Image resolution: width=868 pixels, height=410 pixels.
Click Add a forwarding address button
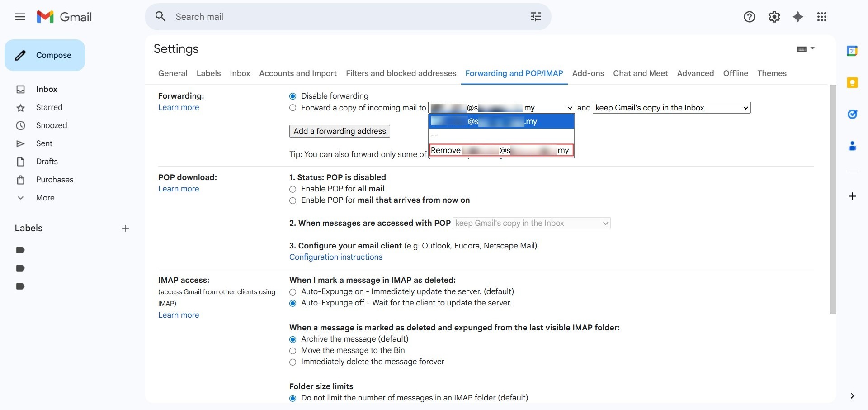pos(340,131)
